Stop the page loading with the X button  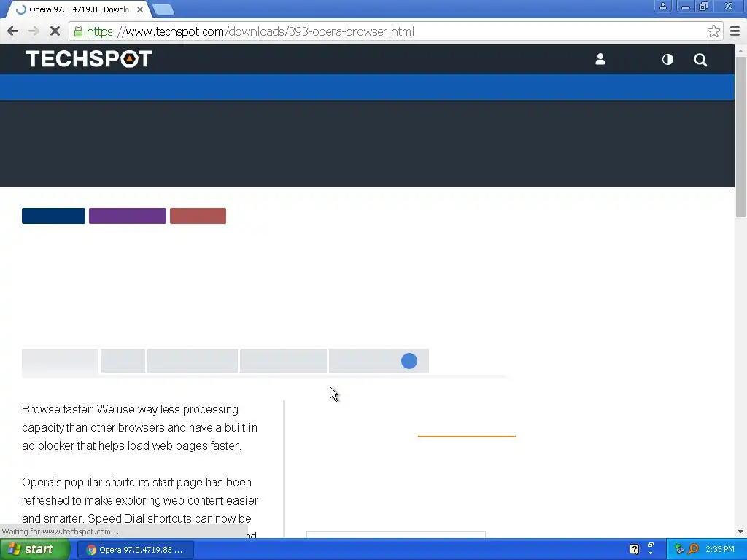tap(55, 31)
